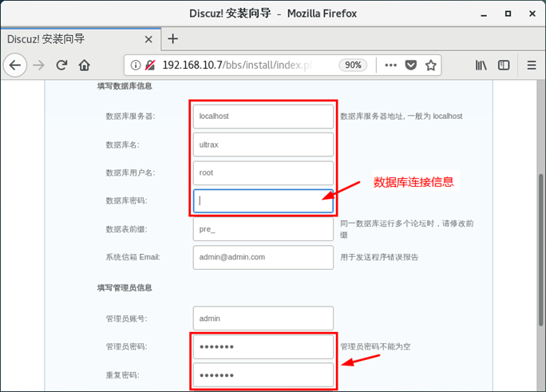The width and height of the screenshot is (546, 392).
Task: Click the insecure connection padlock icon
Action: pos(150,65)
